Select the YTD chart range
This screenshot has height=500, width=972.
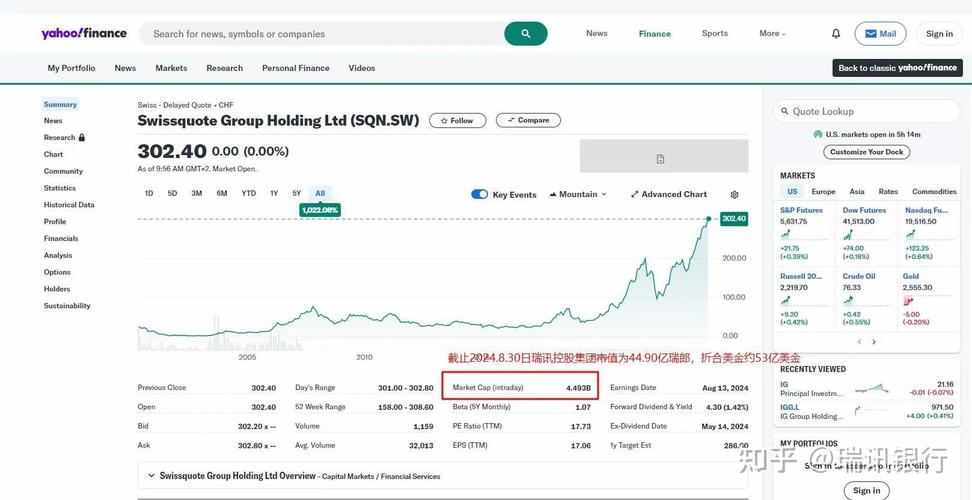click(x=249, y=193)
